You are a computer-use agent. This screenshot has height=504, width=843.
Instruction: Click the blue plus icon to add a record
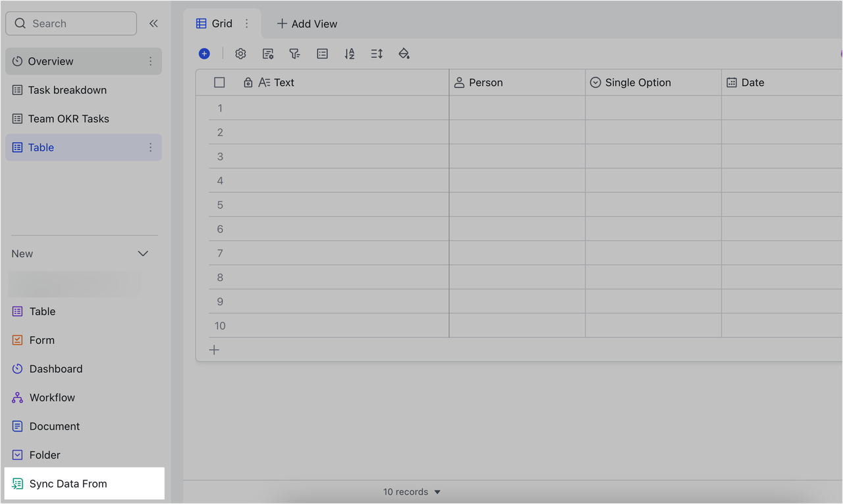(x=204, y=53)
